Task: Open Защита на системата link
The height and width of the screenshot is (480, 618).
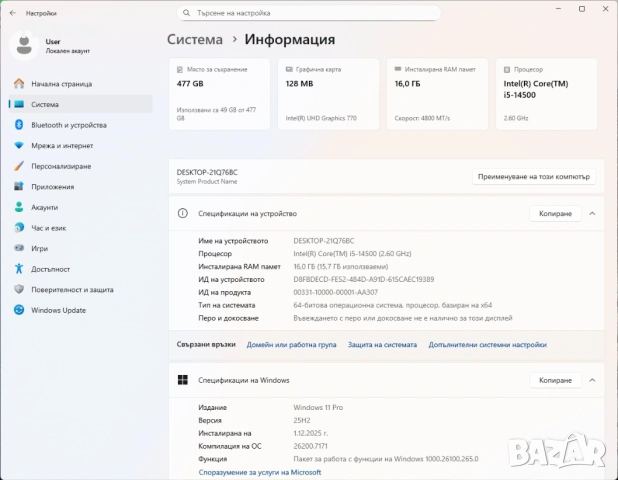Action: 382,344
